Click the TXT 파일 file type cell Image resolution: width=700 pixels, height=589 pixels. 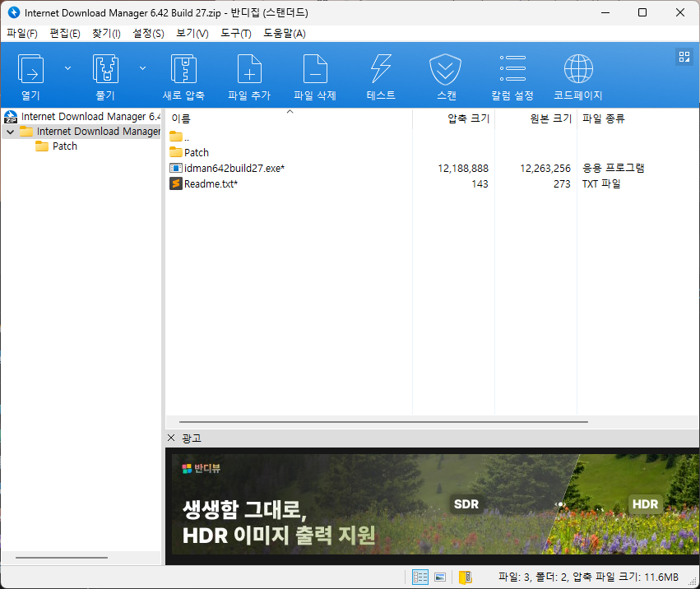[601, 184]
